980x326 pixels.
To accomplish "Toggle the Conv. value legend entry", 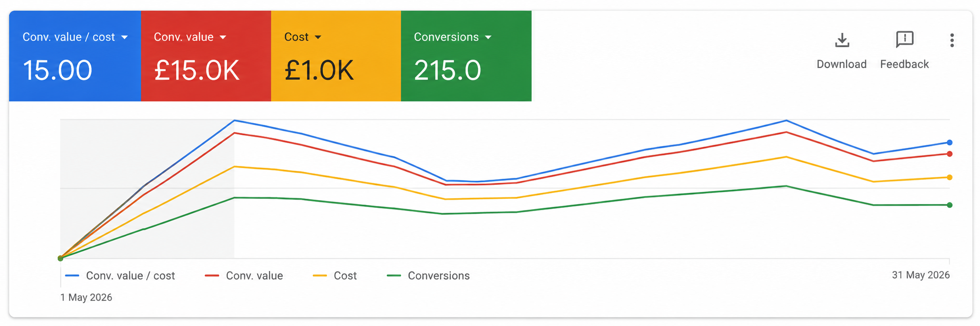I will 244,275.
